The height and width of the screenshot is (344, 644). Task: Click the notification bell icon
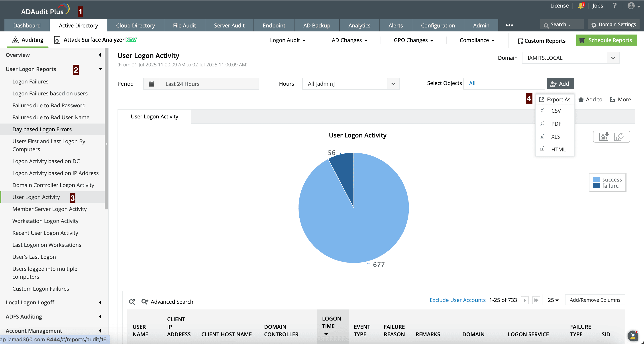coord(581,6)
